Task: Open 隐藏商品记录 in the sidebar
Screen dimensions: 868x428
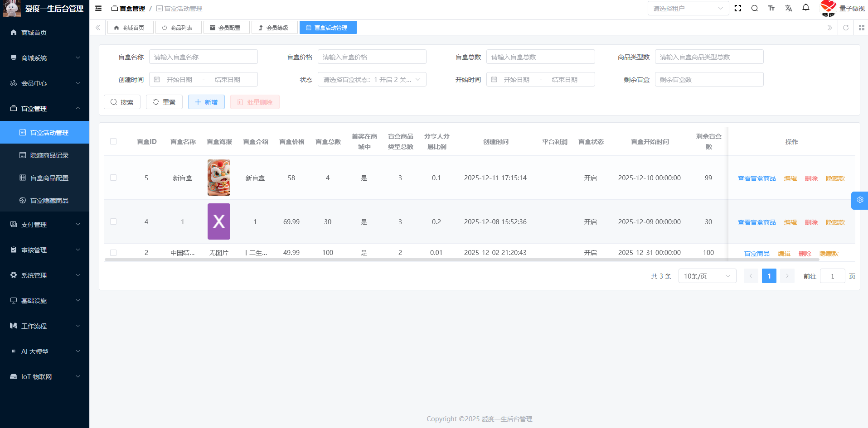Action: pyautogui.click(x=49, y=155)
